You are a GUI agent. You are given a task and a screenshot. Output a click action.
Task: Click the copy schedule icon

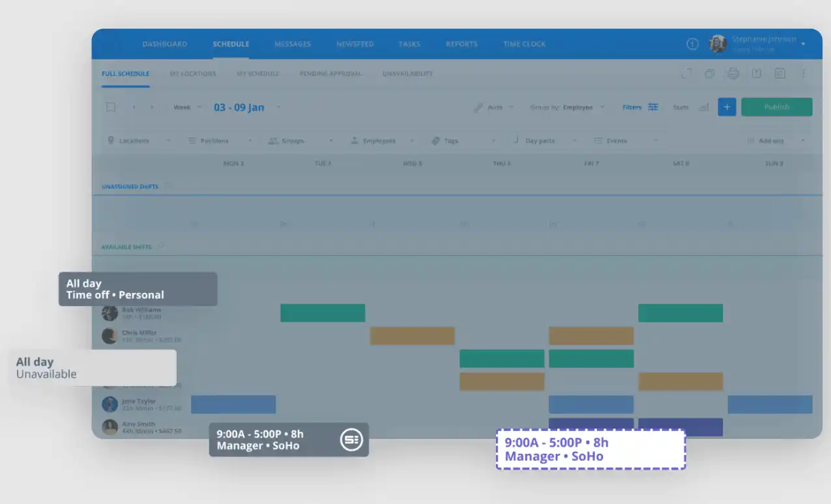coord(709,74)
